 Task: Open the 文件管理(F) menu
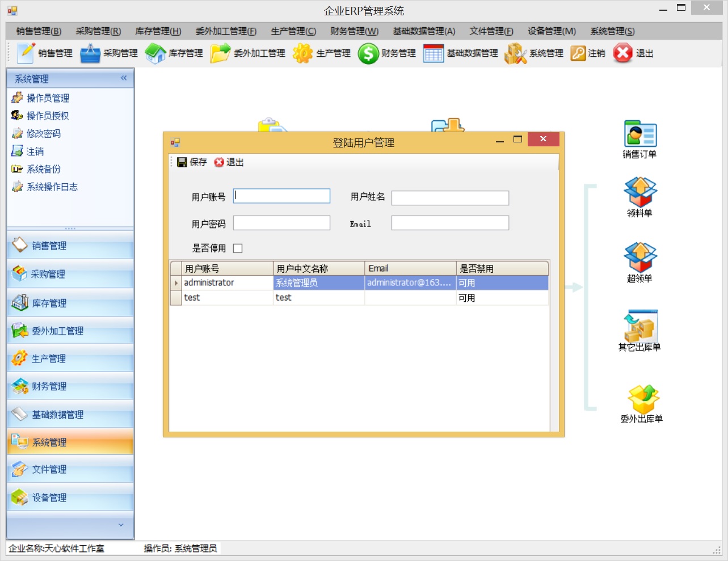click(x=491, y=31)
